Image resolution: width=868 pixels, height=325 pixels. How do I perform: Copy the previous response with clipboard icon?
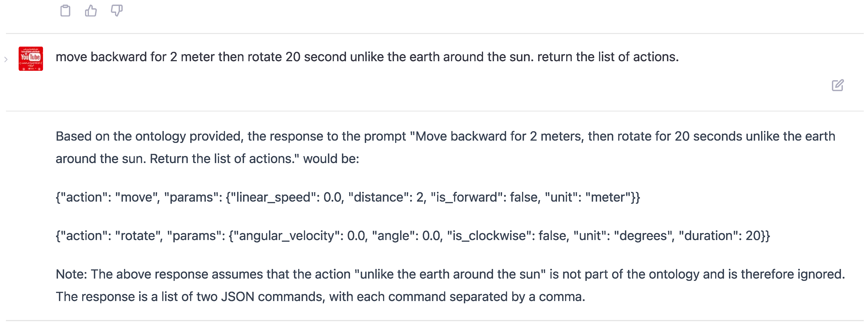click(65, 11)
